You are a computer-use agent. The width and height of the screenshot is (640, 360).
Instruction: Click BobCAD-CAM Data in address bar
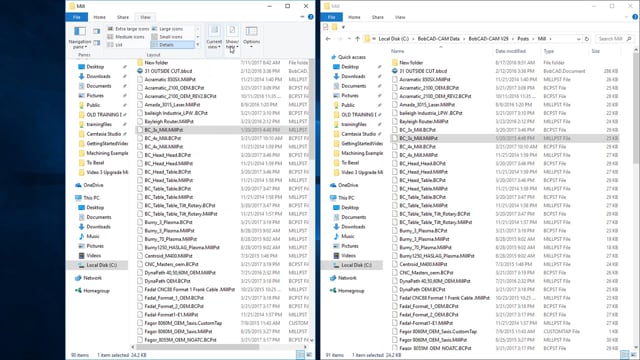click(x=438, y=39)
